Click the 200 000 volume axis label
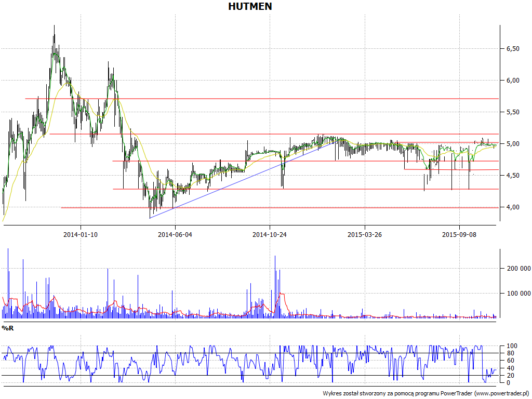This screenshot has width=532, height=399. (x=518, y=269)
